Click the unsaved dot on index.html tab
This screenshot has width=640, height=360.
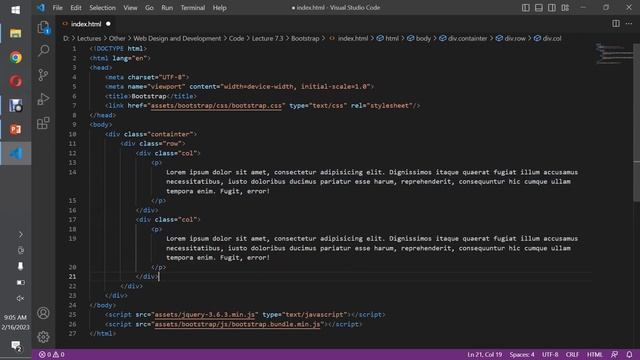pyautogui.click(x=108, y=24)
